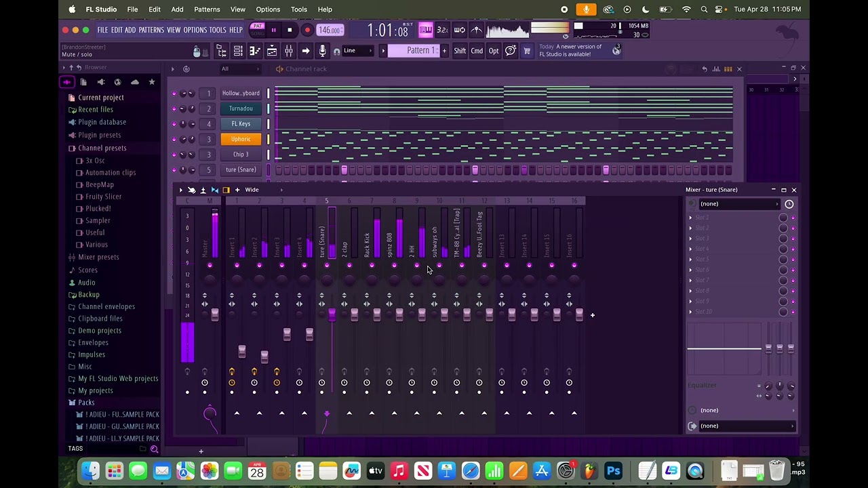Toggle mixer effect Slot 1 enable LED
868x488 pixels.
[793, 218]
